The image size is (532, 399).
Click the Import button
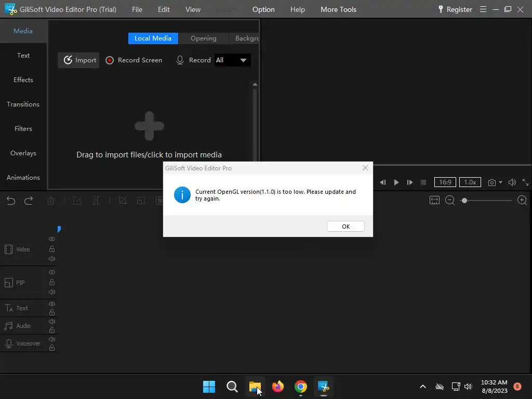tap(78, 60)
